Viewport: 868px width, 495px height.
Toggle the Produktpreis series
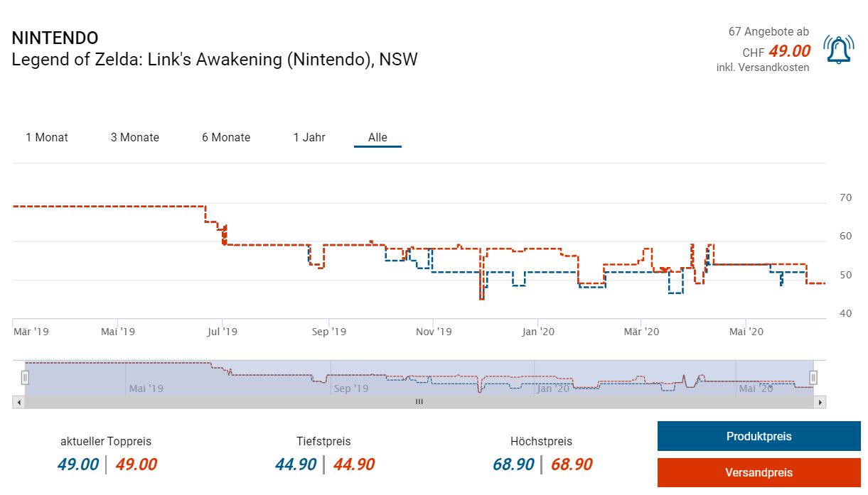click(x=759, y=436)
